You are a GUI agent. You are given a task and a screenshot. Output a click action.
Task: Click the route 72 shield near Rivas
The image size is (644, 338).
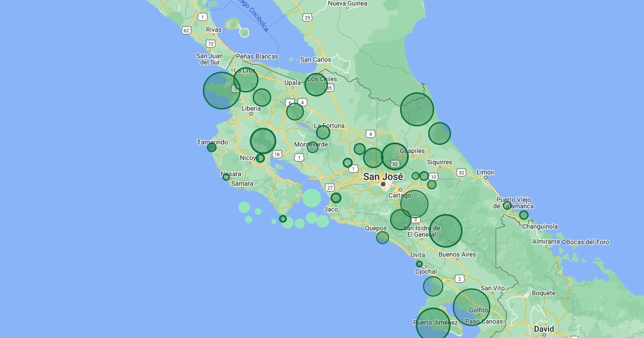point(211,43)
